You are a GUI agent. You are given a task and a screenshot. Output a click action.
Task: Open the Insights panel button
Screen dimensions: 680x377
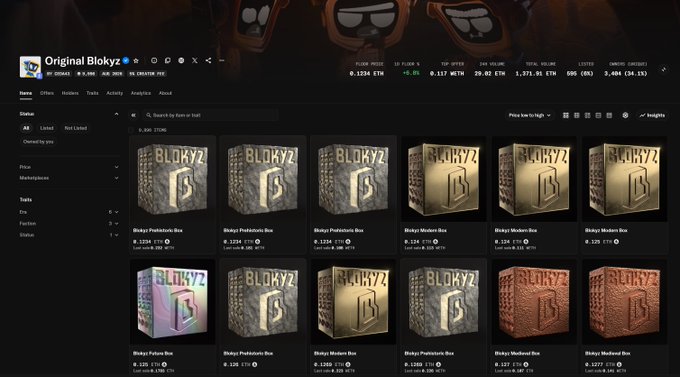[652, 115]
